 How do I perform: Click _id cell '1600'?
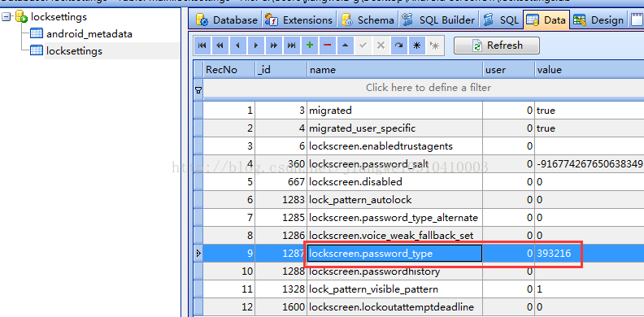point(281,307)
